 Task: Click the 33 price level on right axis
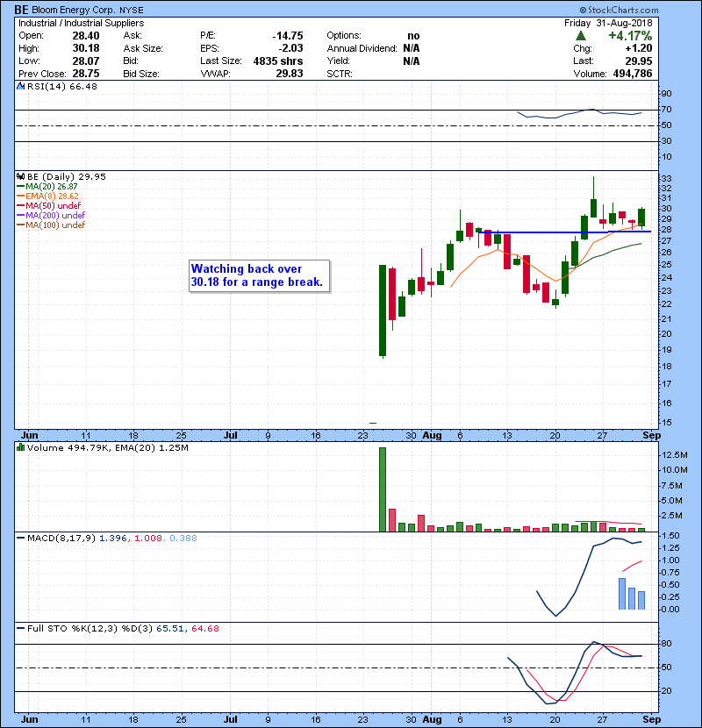pos(666,179)
